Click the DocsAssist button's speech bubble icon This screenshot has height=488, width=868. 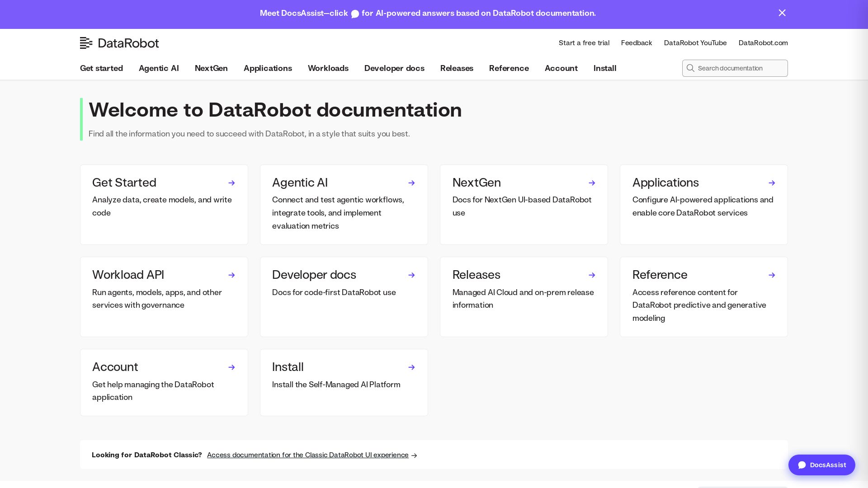[802, 465]
